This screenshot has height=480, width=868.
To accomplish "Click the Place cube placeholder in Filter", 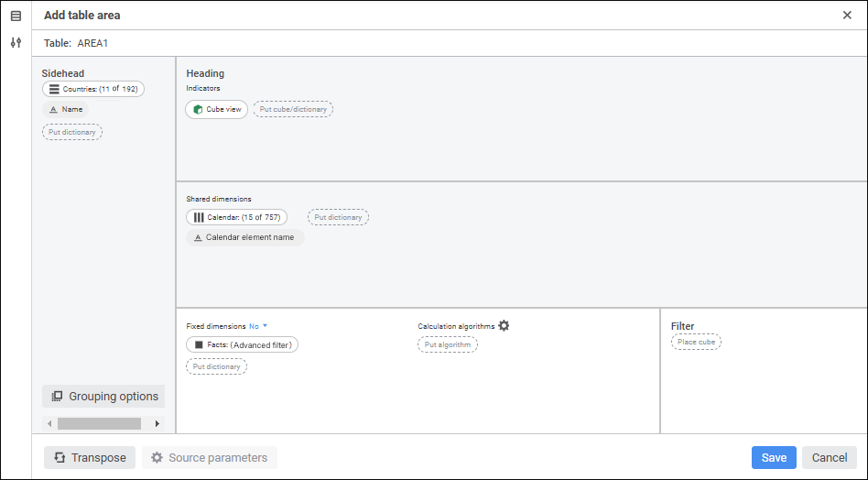I will (696, 342).
